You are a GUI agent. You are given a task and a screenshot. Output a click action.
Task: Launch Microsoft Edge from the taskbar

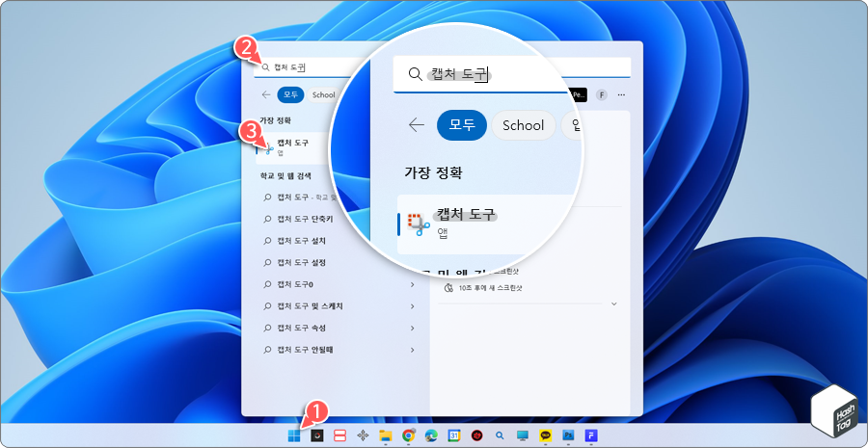point(432,435)
